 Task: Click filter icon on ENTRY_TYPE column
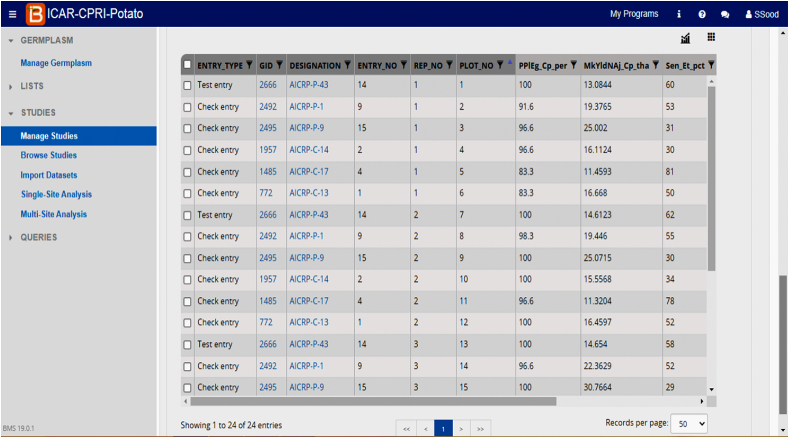tap(250, 65)
